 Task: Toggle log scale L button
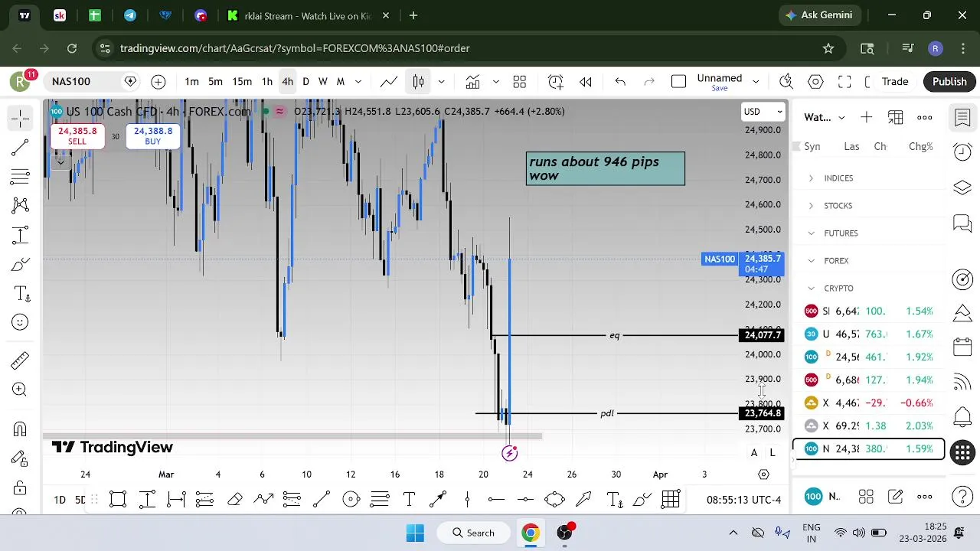[x=773, y=453]
